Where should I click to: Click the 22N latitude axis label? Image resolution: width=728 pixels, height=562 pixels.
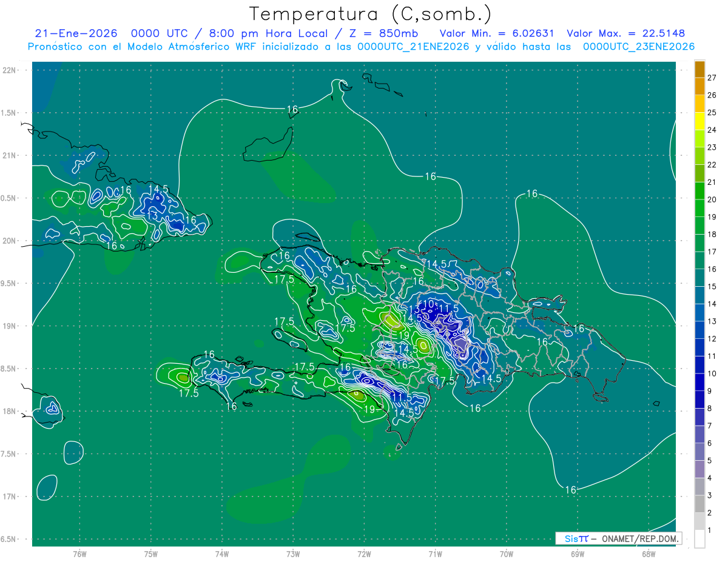click(10, 70)
